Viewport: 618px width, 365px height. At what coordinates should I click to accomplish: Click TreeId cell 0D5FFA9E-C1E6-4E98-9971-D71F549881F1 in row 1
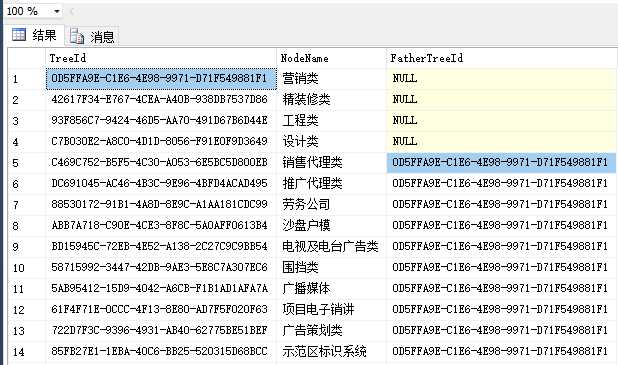(161, 78)
